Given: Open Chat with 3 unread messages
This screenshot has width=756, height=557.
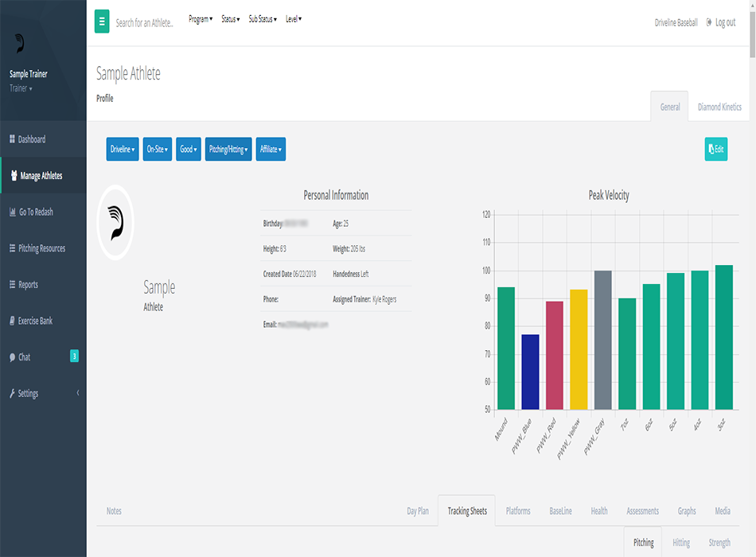Looking at the screenshot, I should coord(25,357).
